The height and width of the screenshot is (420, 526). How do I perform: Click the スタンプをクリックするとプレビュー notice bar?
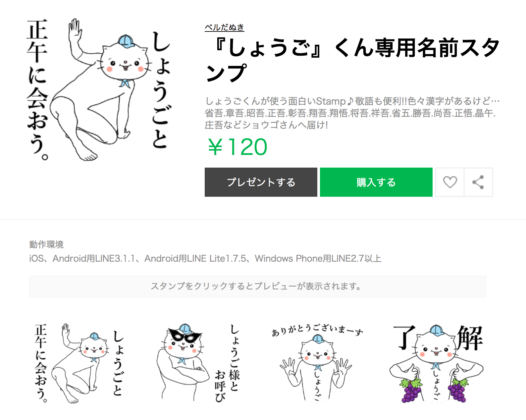click(258, 286)
